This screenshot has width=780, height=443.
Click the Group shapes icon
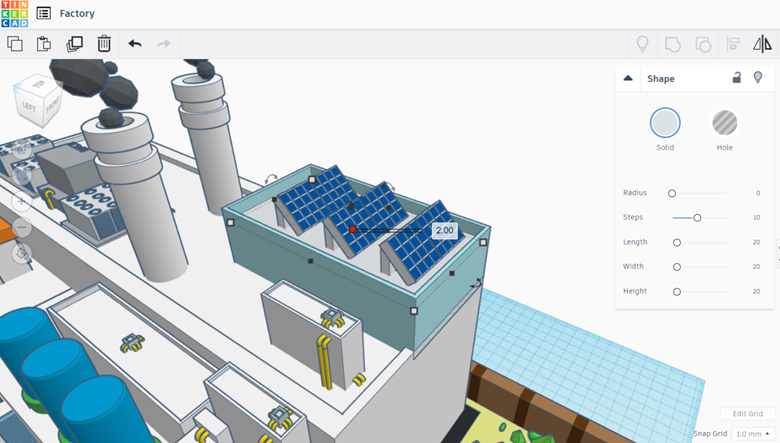click(x=673, y=44)
